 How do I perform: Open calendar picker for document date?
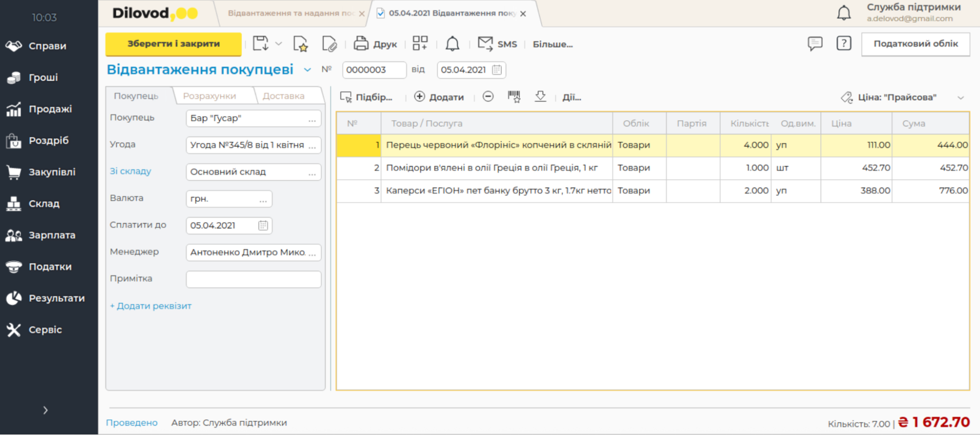(x=497, y=70)
